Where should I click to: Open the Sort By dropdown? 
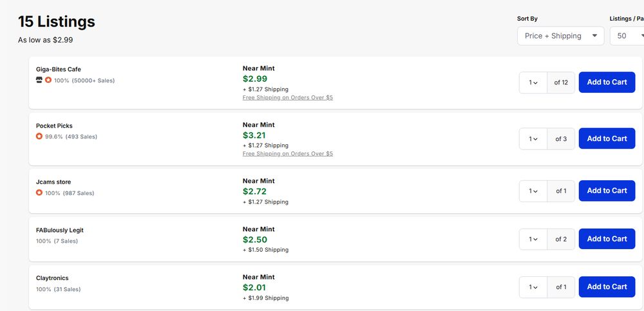(x=560, y=36)
